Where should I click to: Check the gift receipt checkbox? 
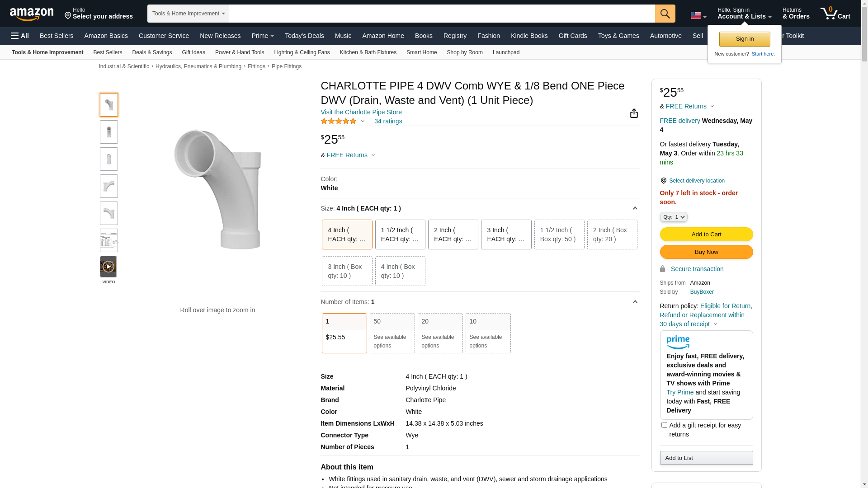(664, 425)
